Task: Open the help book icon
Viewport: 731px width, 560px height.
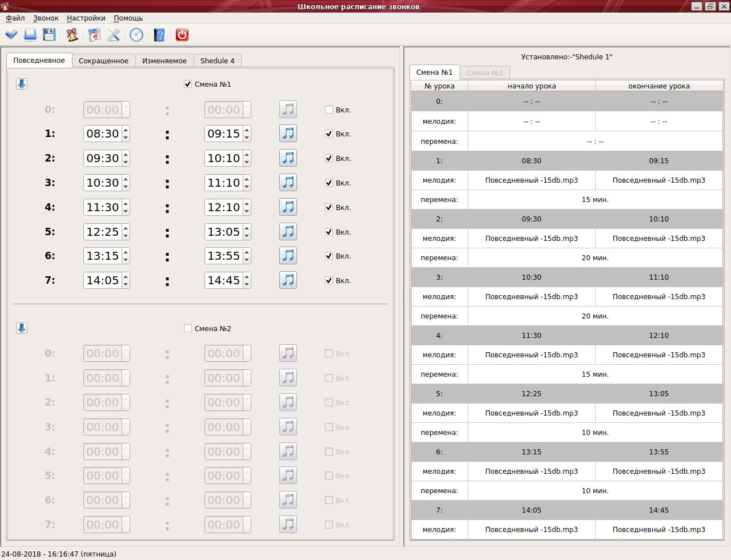Action: [x=159, y=35]
